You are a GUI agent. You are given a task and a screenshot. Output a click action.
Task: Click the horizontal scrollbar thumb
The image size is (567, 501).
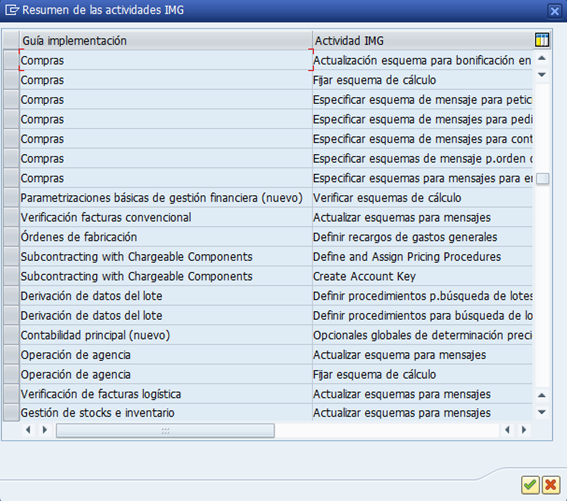click(165, 430)
